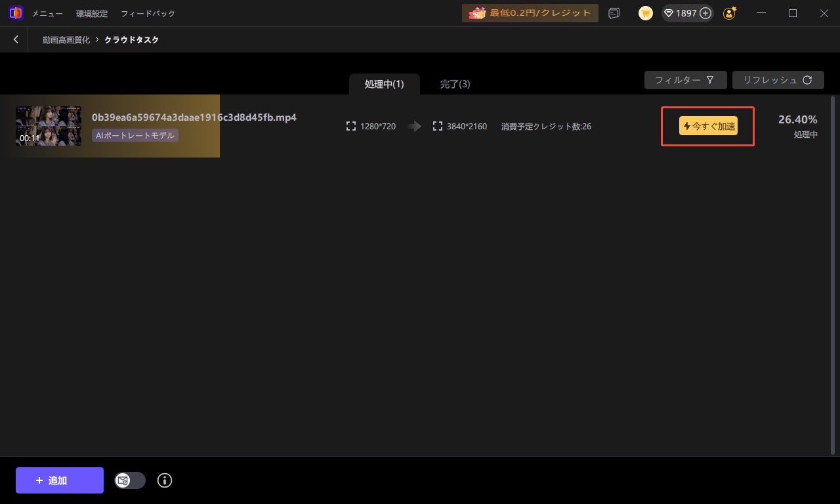Maximize the application window
The image size is (840, 504).
click(x=793, y=13)
